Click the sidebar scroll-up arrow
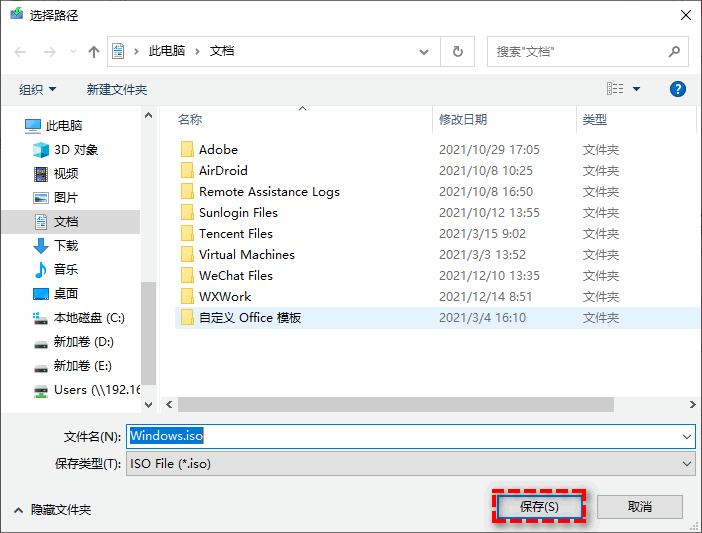Screen dimensions: 702x533 coord(149,116)
